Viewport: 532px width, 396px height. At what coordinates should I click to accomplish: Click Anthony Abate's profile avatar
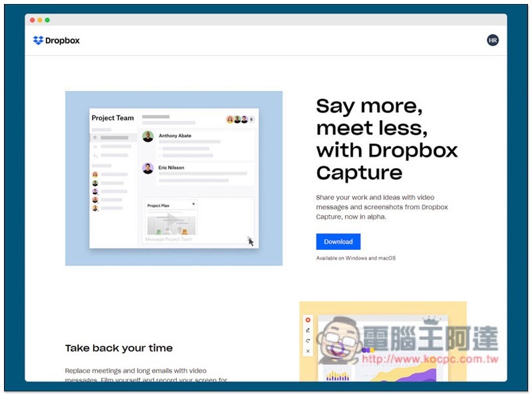[148, 136]
